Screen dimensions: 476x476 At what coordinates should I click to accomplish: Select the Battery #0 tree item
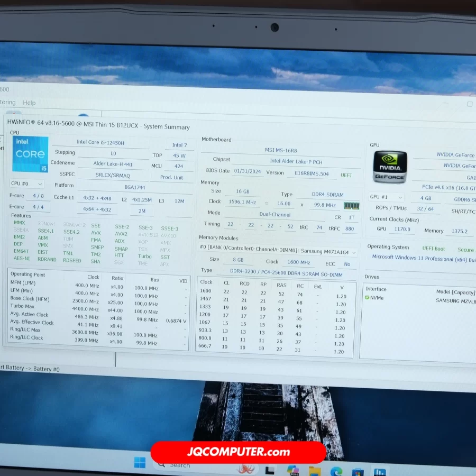[x=47, y=369]
